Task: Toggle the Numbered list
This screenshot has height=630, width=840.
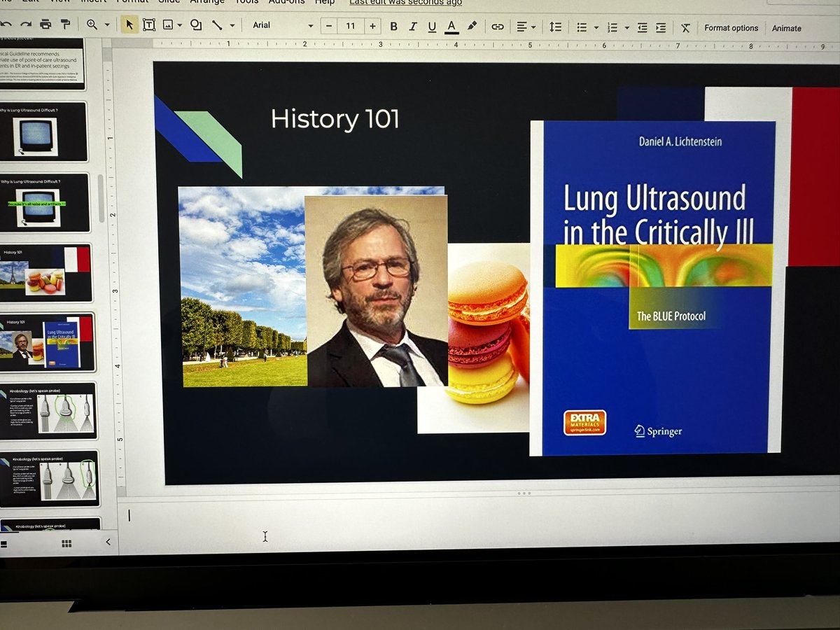Action: (x=612, y=28)
